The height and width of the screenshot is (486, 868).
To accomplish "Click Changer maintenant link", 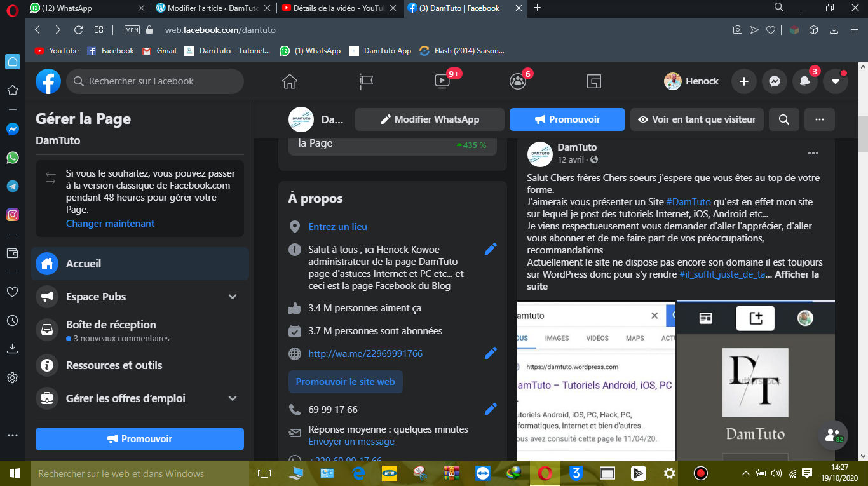I will pos(111,224).
